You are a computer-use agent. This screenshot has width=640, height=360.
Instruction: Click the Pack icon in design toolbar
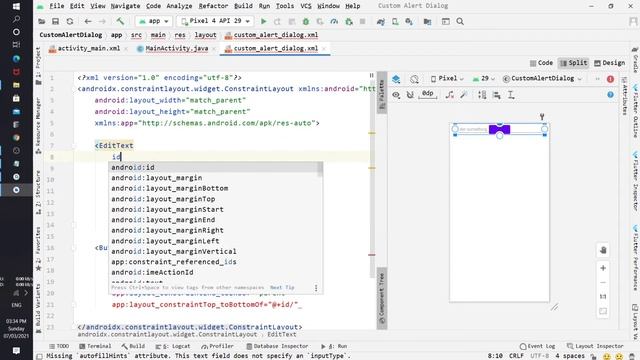click(x=482, y=95)
